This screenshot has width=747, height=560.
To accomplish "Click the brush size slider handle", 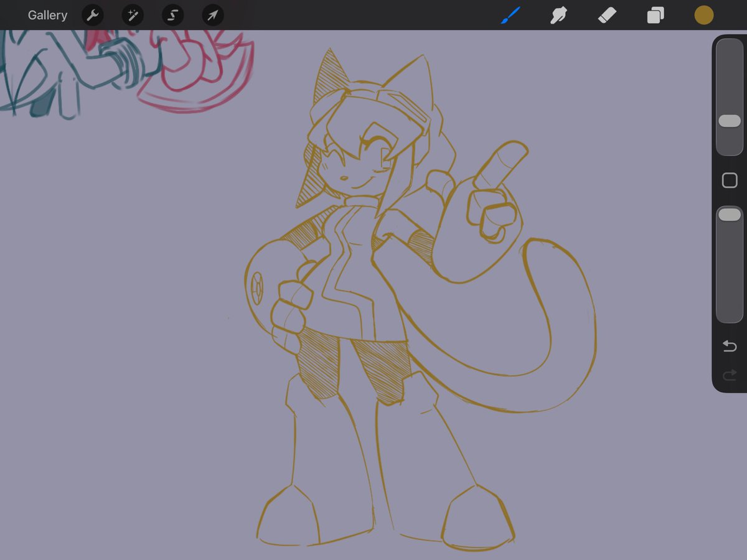I will point(730,121).
